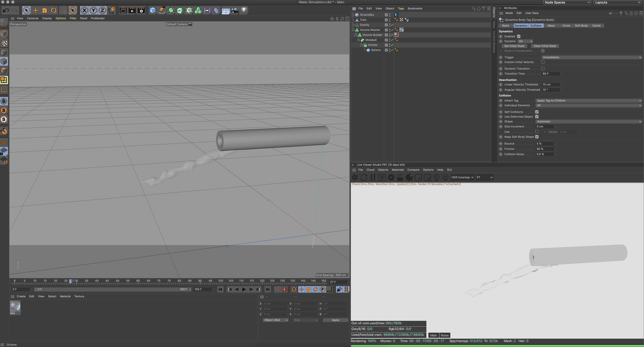
Task: Open Materials menu in Live Viewer
Action: 398,170
